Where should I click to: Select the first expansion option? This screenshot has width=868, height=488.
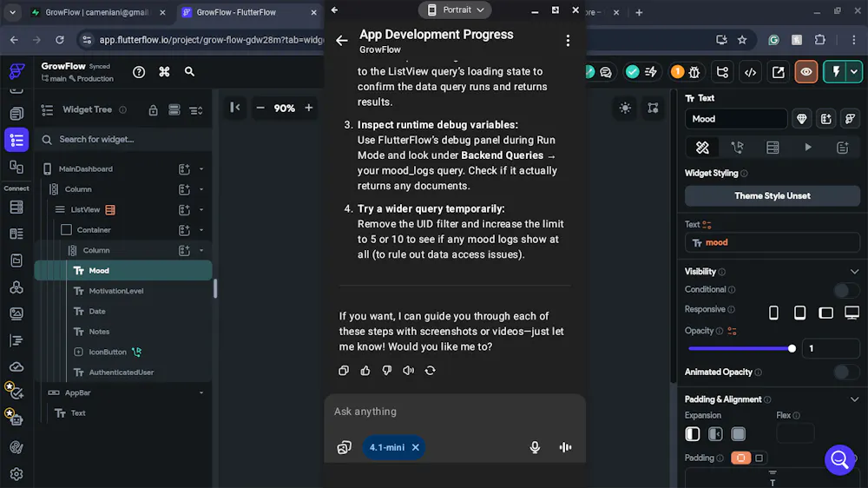693,434
